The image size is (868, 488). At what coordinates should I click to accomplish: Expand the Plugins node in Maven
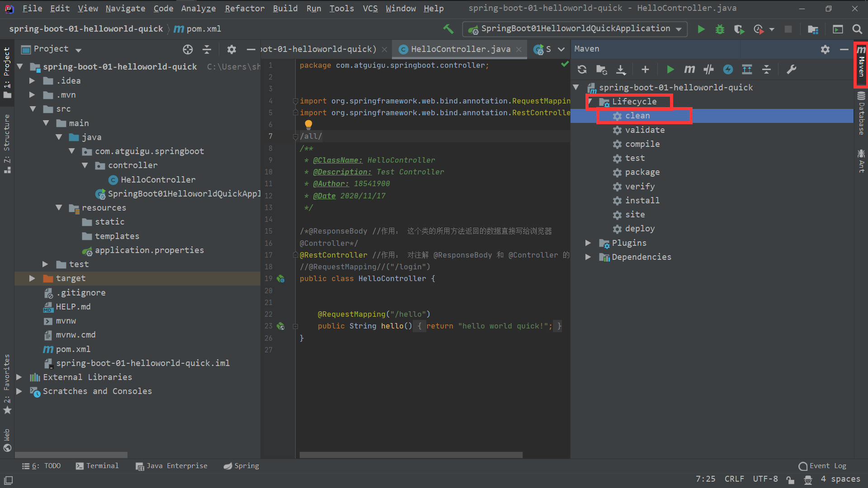(x=588, y=243)
